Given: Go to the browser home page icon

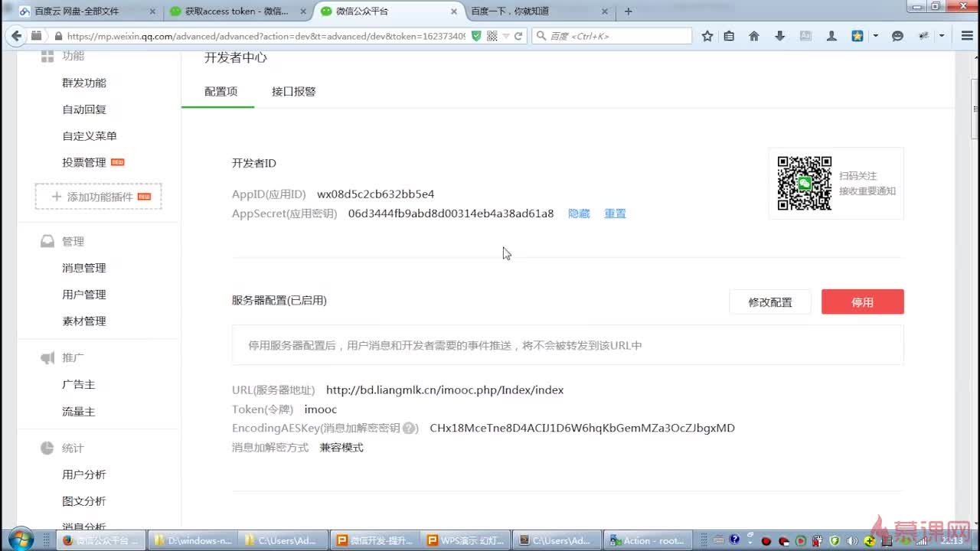Looking at the screenshot, I should tap(754, 36).
